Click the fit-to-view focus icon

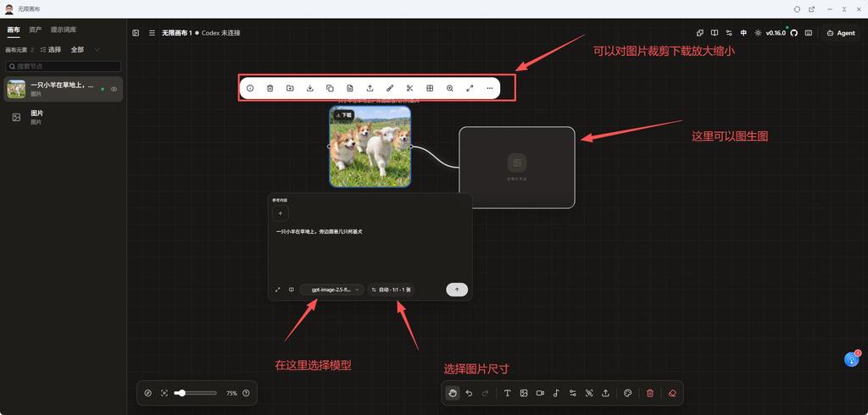coord(164,393)
